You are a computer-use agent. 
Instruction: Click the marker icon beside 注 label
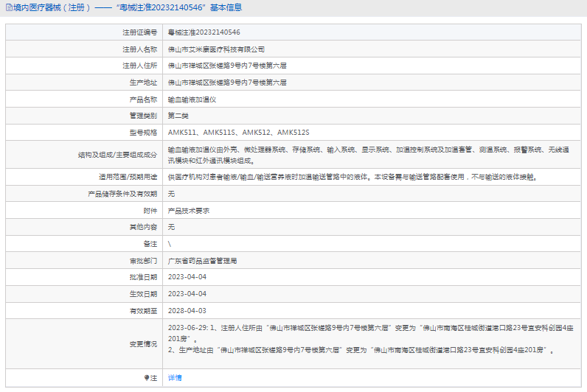pos(147,377)
